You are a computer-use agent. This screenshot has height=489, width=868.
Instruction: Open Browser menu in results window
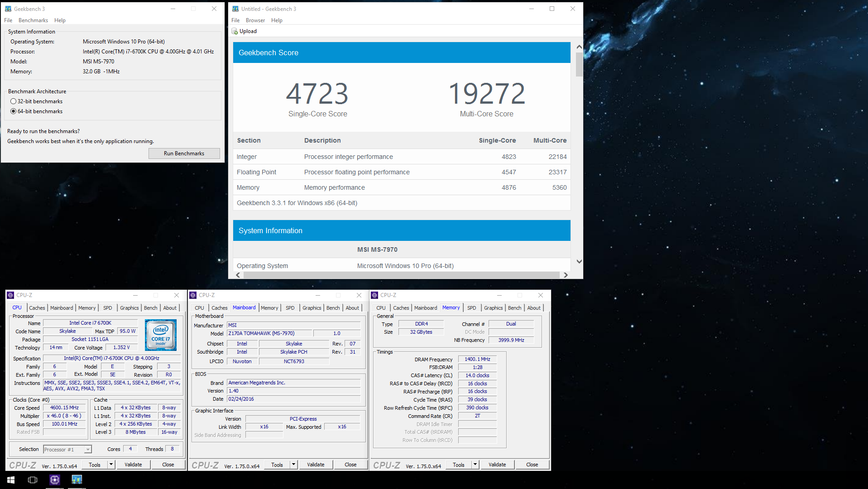255,20
